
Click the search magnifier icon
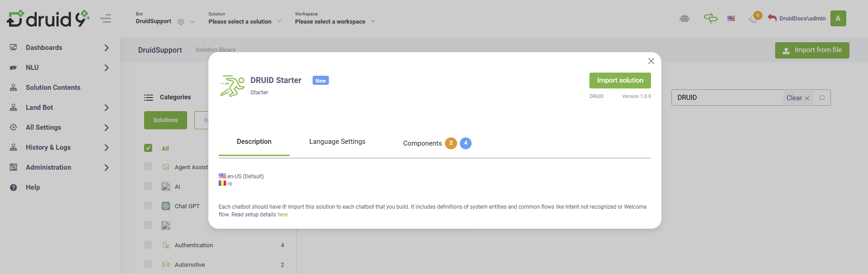[822, 98]
